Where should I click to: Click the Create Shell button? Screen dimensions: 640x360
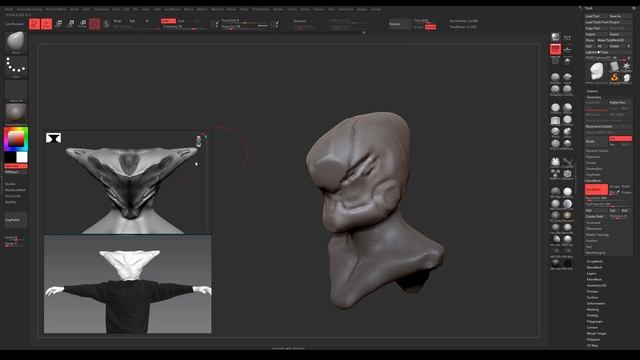tap(596, 216)
